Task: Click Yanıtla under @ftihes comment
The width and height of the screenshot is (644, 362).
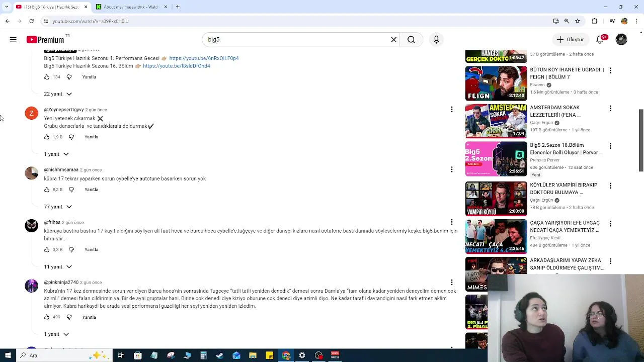Action: click(x=92, y=249)
